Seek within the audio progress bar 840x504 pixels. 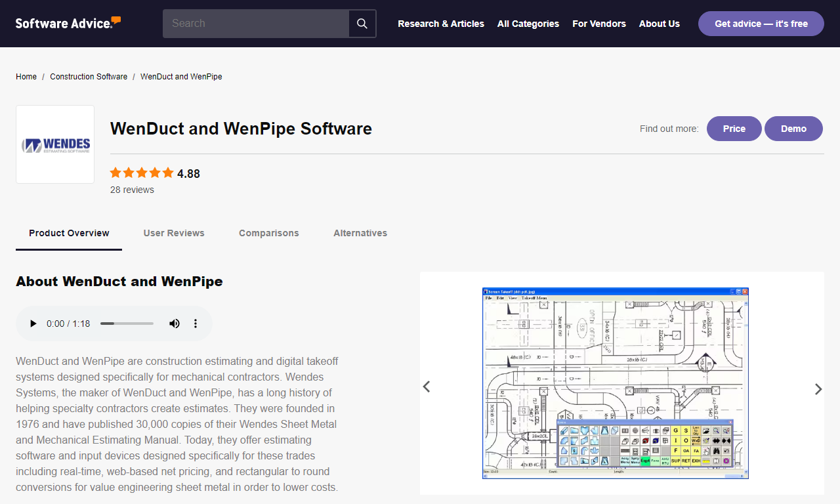127,324
